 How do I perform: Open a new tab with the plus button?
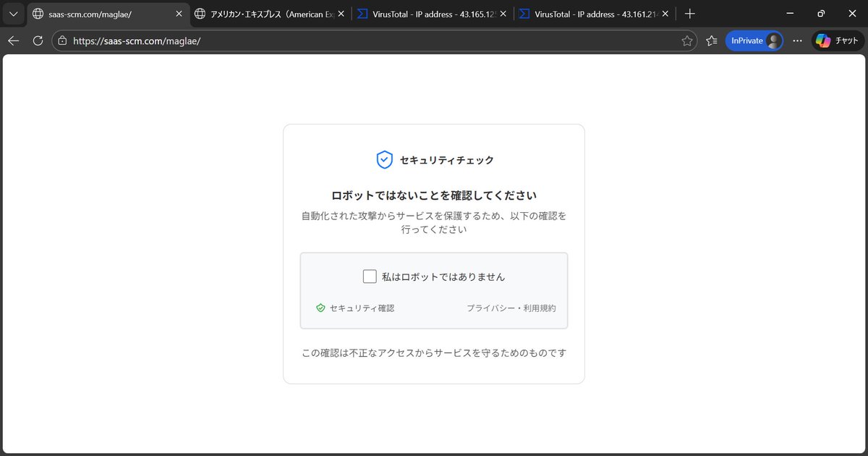(x=690, y=13)
